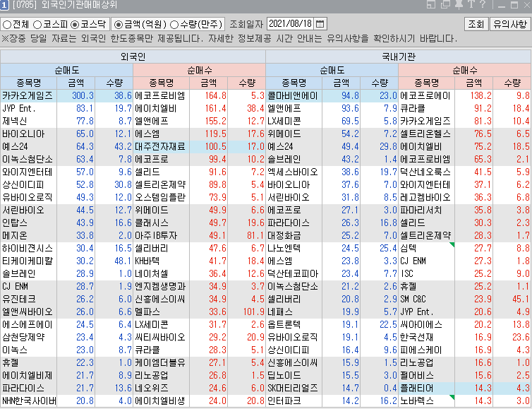Image resolution: width=532 pixels, height=409 pixels.
Task: Click the 순매도 header under 외국인
Action: (67, 70)
